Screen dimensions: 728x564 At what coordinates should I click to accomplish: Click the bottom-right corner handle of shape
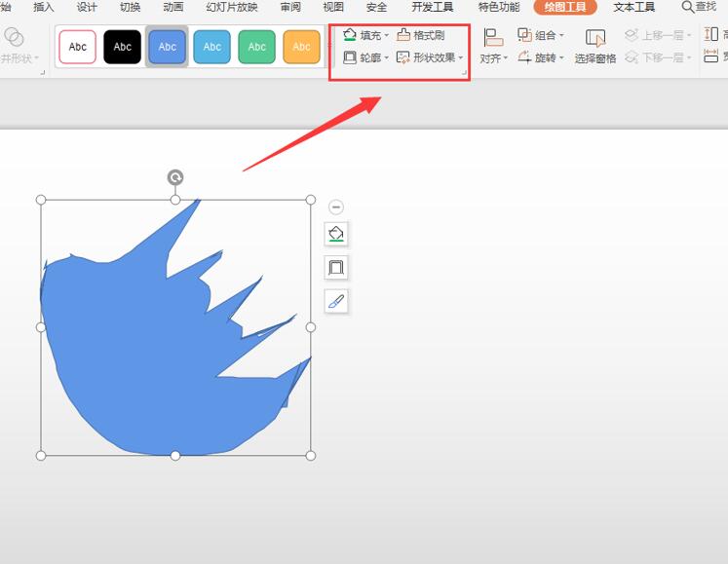pyautogui.click(x=311, y=455)
